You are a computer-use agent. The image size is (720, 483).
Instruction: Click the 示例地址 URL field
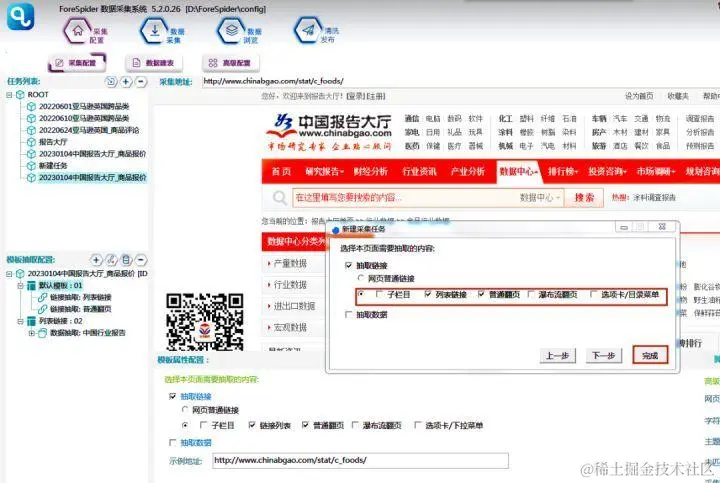[360, 461]
